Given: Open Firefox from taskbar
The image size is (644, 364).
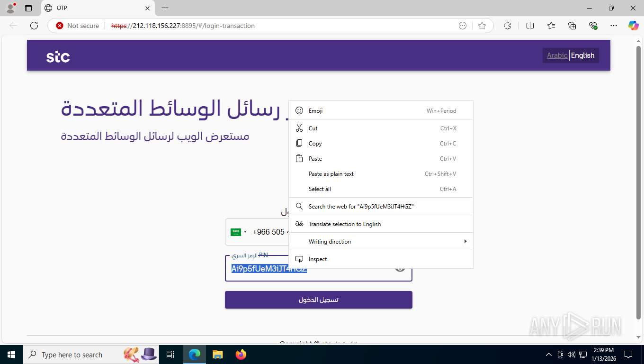Looking at the screenshot, I should (x=241, y=355).
